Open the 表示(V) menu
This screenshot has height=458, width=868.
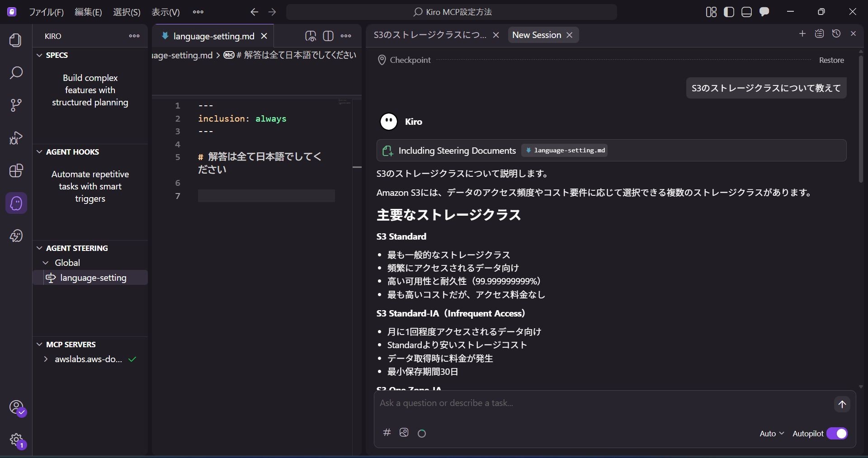tap(165, 12)
